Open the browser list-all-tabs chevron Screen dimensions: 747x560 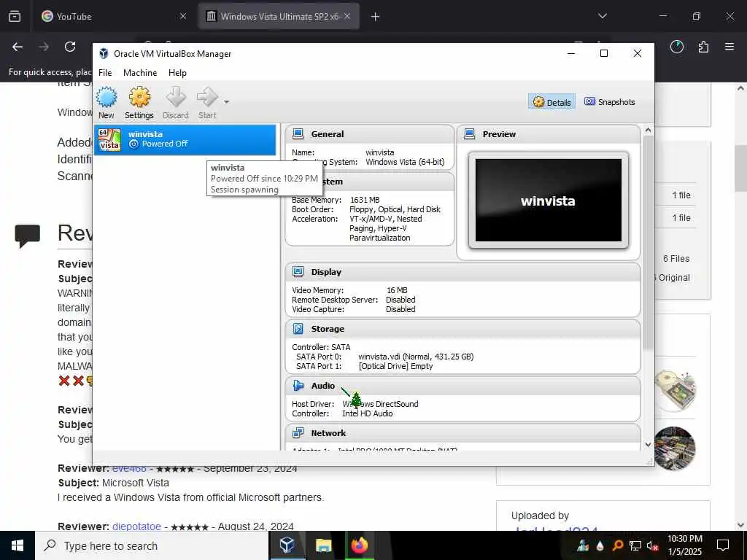pyautogui.click(x=603, y=16)
